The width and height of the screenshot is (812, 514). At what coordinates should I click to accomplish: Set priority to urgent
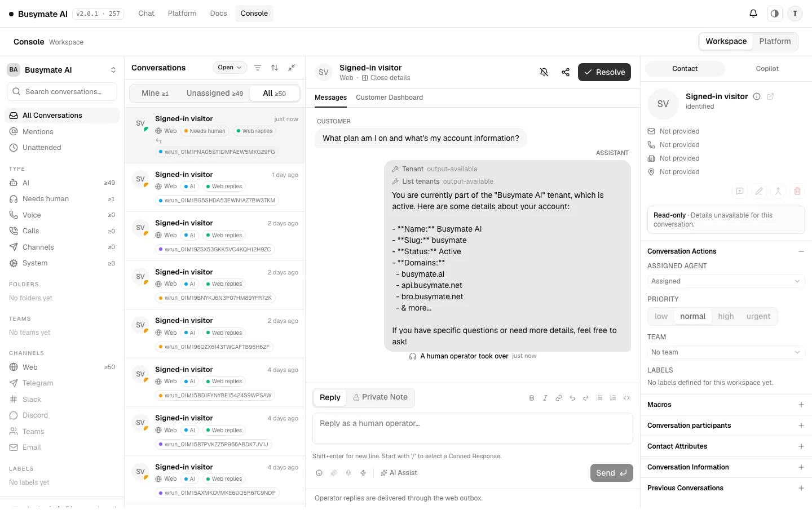point(758,317)
